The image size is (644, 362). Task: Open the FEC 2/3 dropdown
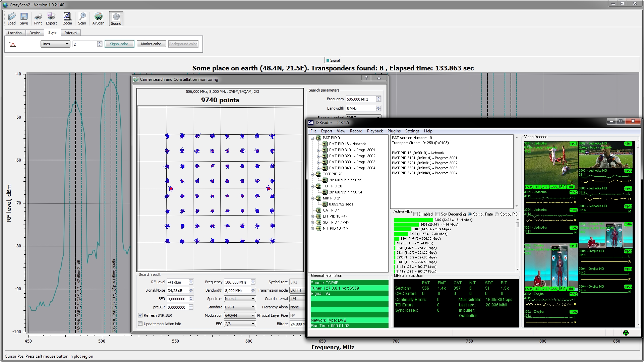point(240,324)
